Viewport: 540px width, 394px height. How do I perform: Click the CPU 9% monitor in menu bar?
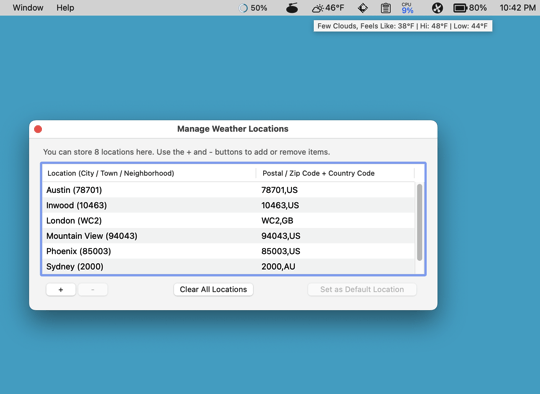point(407,8)
